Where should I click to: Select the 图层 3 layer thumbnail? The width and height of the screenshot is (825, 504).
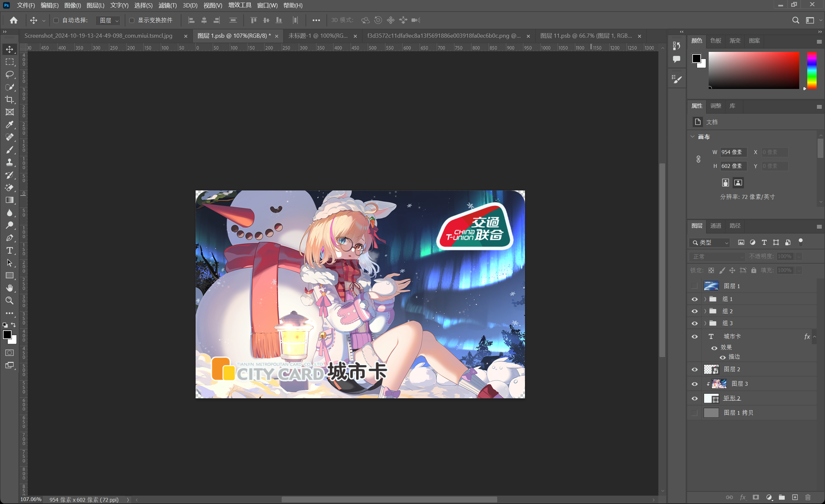(719, 384)
